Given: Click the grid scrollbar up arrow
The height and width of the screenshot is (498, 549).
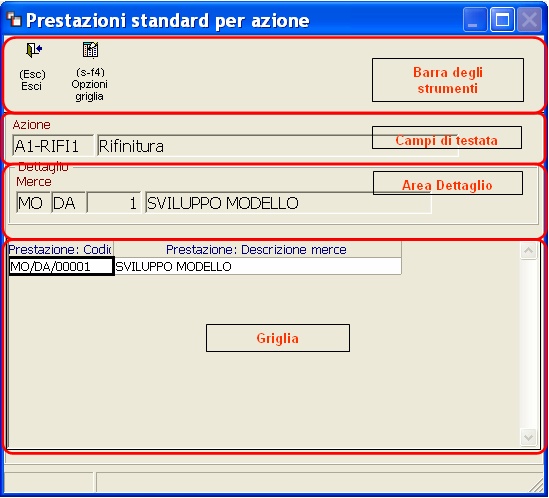Looking at the screenshot, I should tap(528, 251).
